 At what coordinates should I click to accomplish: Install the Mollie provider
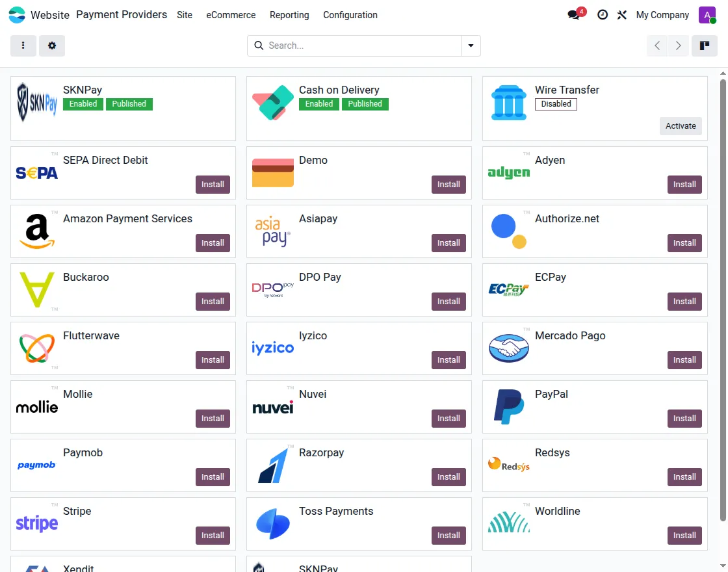tap(213, 419)
